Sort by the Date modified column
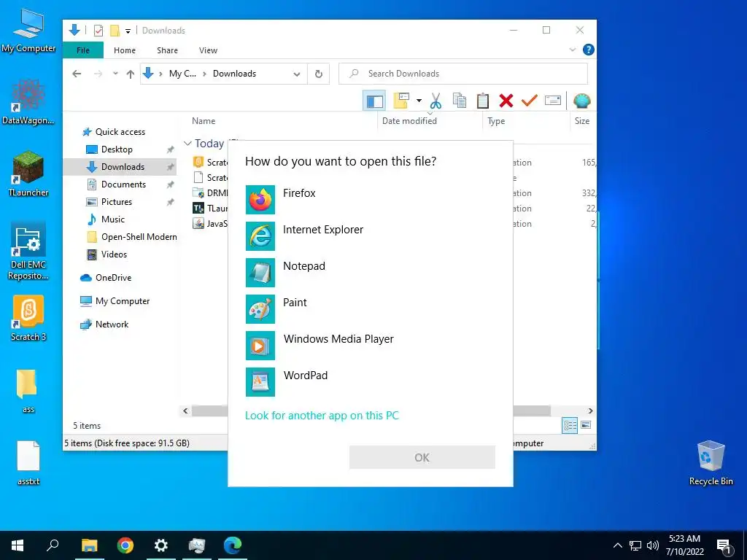The width and height of the screenshot is (747, 560). point(409,121)
